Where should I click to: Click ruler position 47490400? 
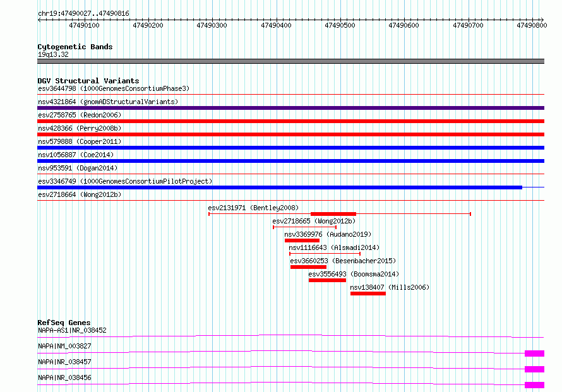pyautogui.click(x=276, y=25)
